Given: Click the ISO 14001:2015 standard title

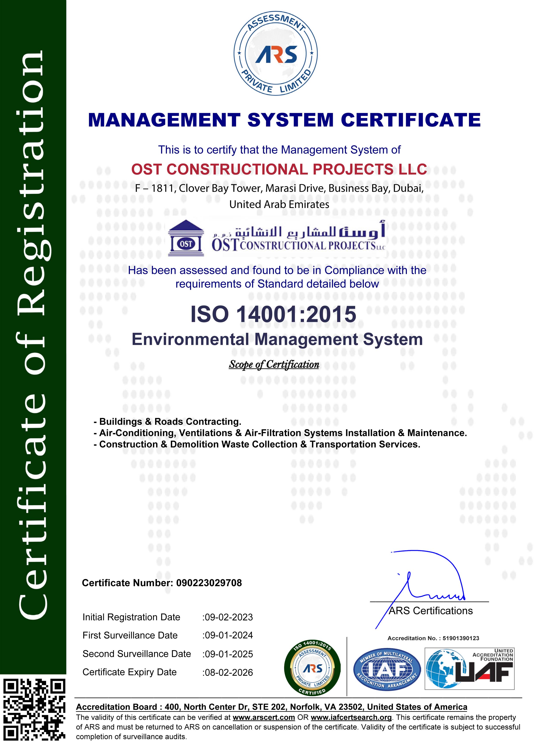Looking at the screenshot, I should pyautogui.click(x=273, y=314).
